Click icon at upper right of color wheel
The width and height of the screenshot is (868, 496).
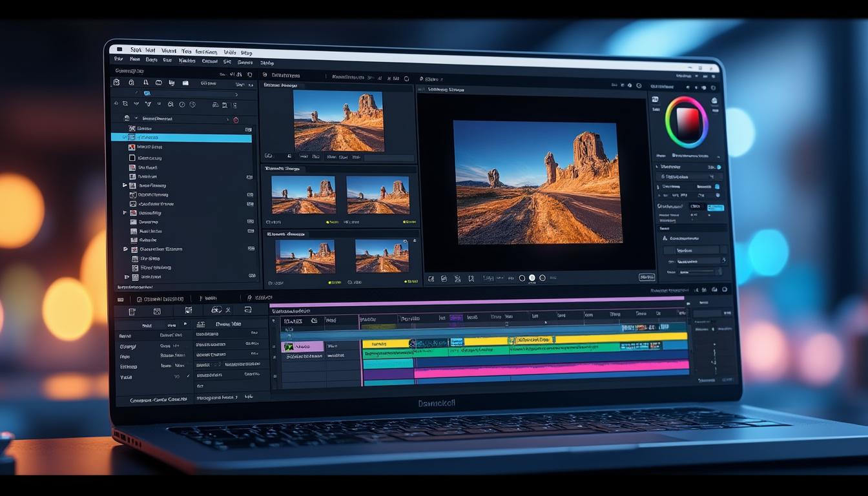pos(715,100)
